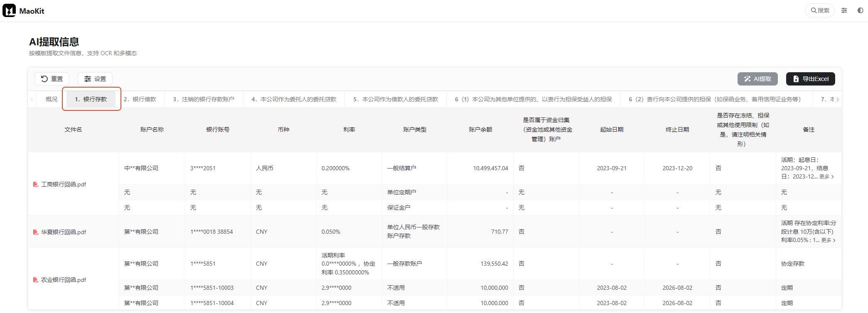Open the 3. 注销的银行存款账户 tab
This screenshot has width=868, height=313.
pyautogui.click(x=204, y=99)
